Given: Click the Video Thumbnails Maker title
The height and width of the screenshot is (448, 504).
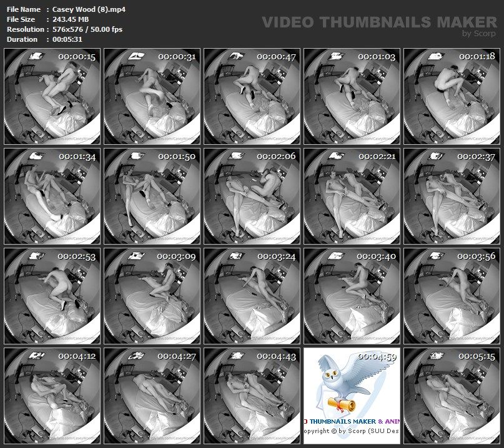Looking at the screenshot, I should [379, 22].
